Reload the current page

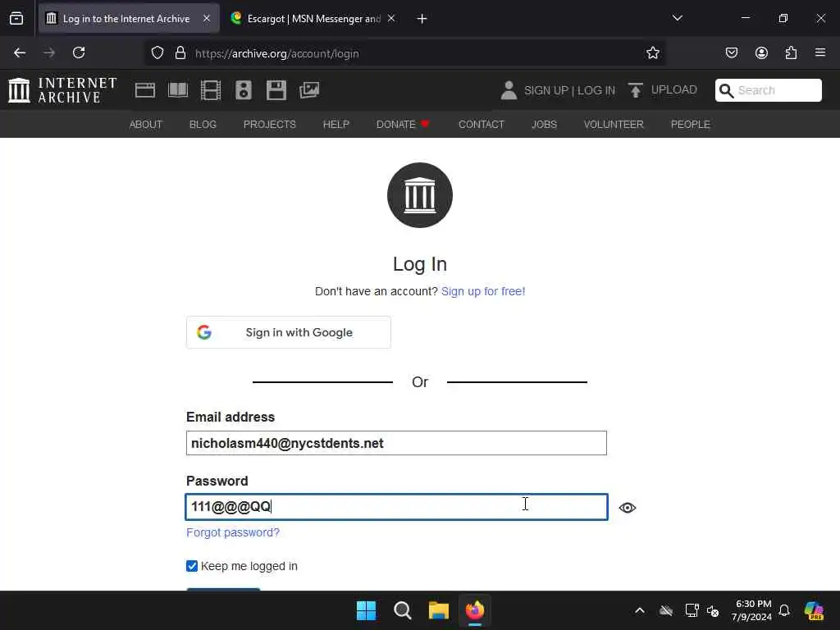click(x=79, y=53)
